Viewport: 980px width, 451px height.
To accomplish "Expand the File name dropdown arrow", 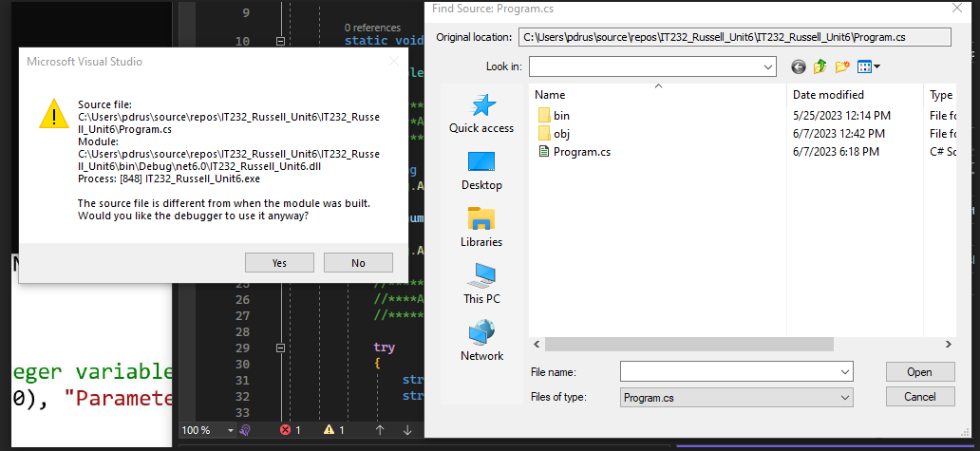I will pyautogui.click(x=845, y=371).
